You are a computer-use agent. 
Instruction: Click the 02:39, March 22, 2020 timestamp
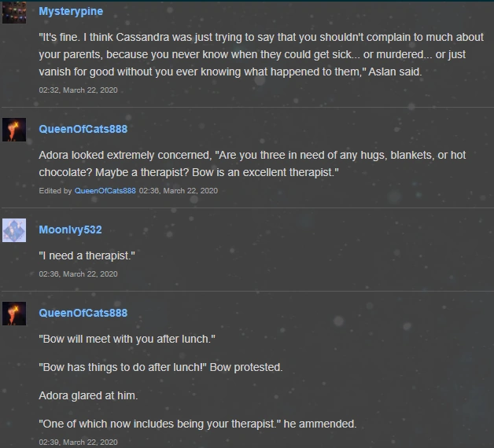coord(78,442)
